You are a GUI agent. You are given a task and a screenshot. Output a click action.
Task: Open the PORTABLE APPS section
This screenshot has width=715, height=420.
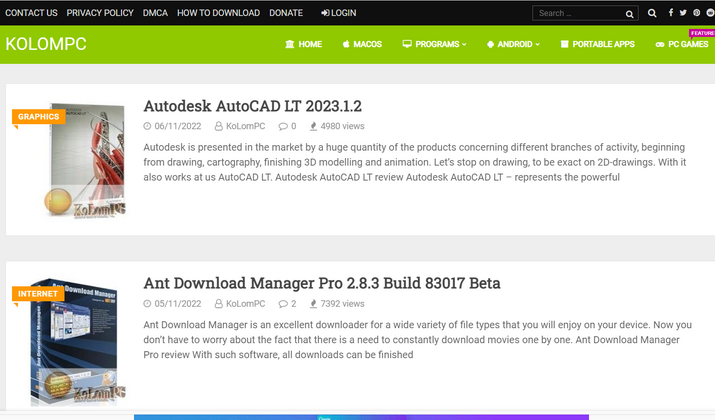(x=597, y=44)
